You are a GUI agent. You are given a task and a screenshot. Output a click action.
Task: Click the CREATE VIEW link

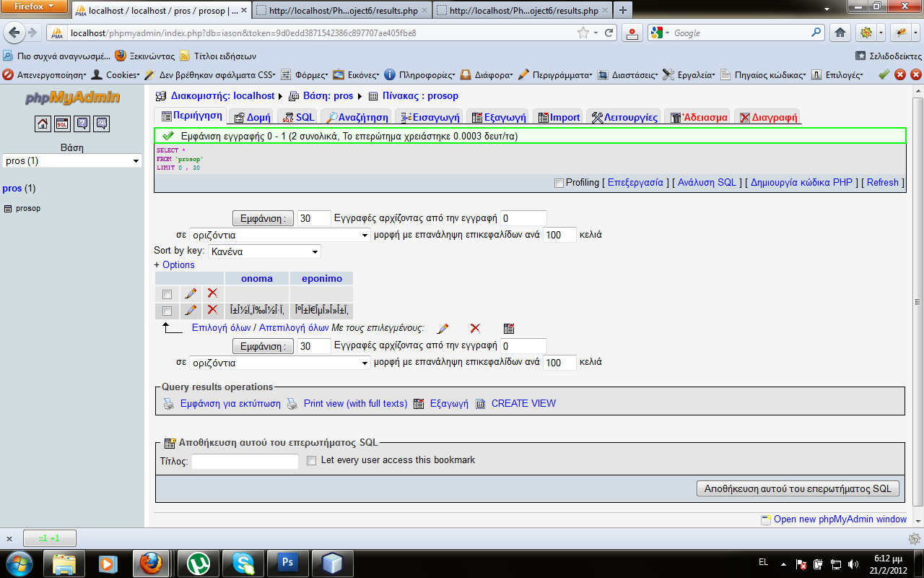[x=523, y=404]
